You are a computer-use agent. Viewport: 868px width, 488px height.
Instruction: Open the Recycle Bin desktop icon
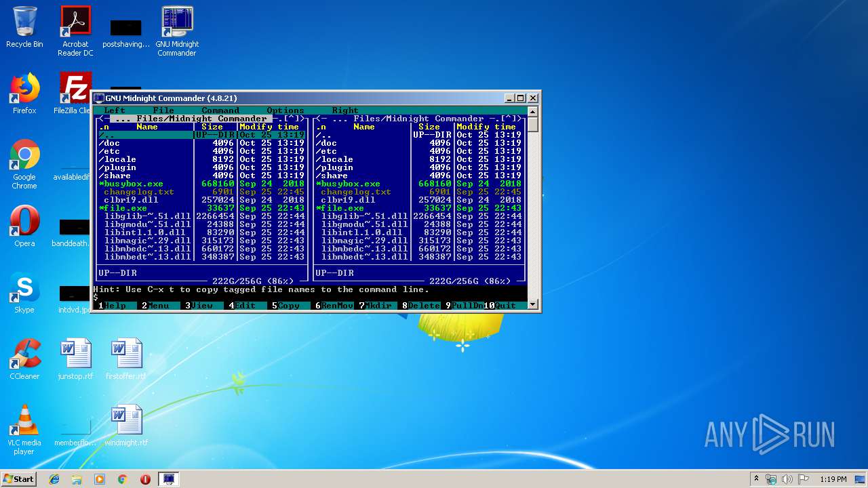coord(24,27)
